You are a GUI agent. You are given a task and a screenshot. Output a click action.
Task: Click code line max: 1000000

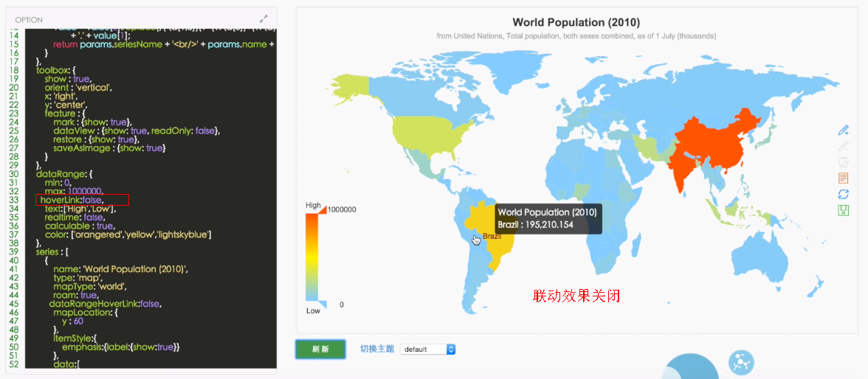(74, 192)
